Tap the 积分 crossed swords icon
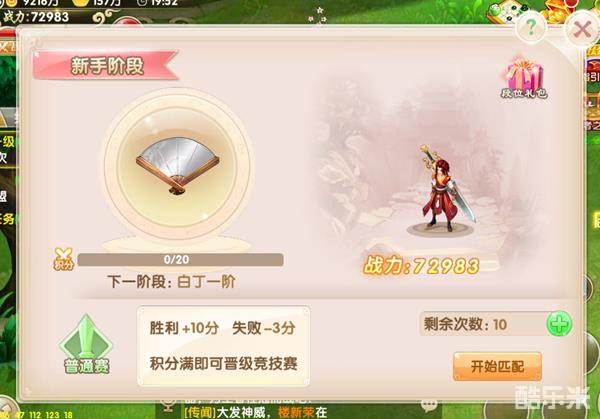 click(x=64, y=259)
